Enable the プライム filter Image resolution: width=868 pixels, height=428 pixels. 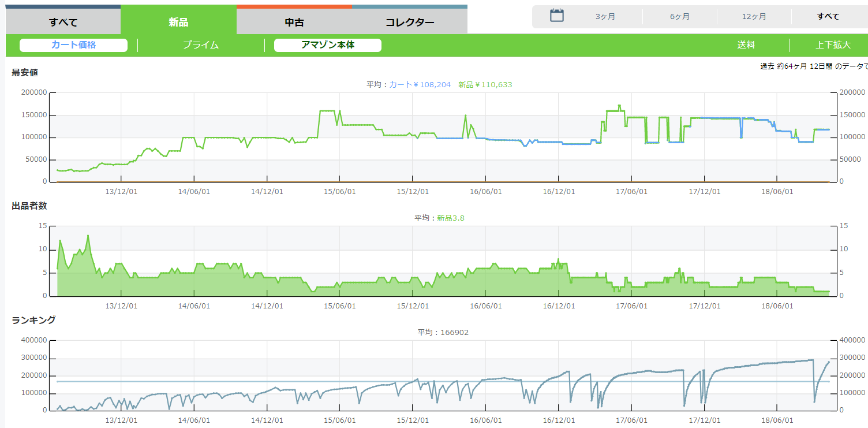[x=201, y=45]
